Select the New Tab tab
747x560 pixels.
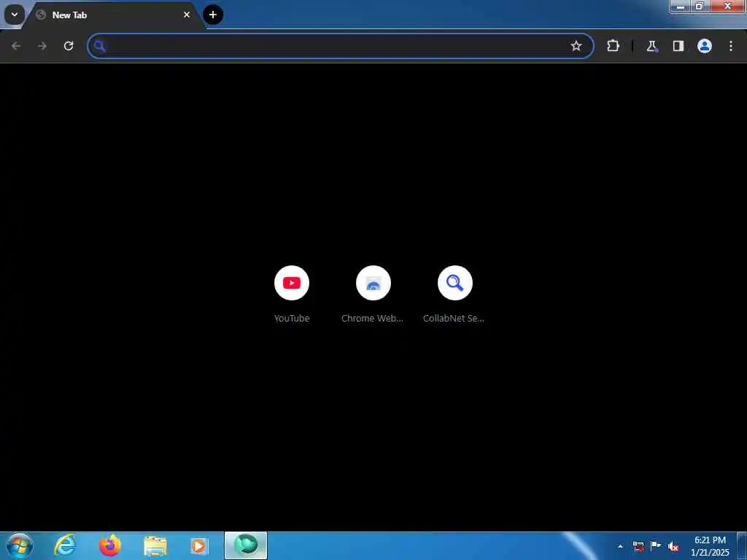pyautogui.click(x=115, y=15)
